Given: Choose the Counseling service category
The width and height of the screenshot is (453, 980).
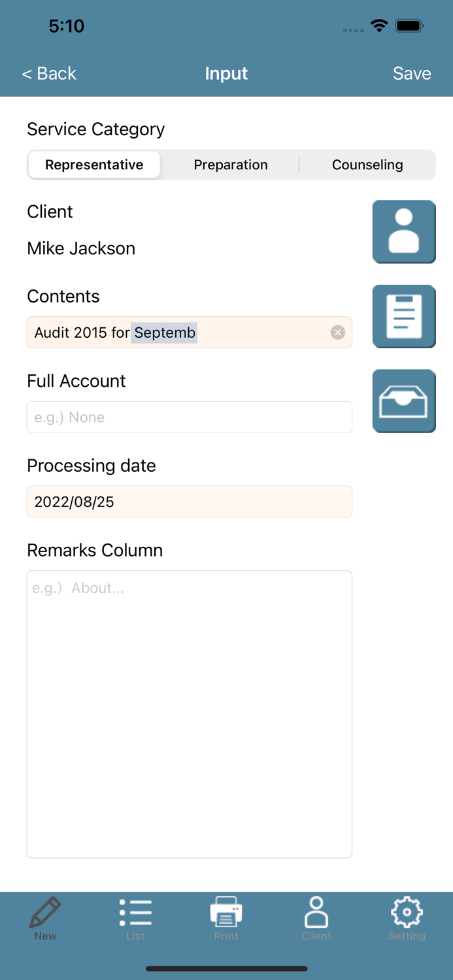Looking at the screenshot, I should click(x=367, y=165).
